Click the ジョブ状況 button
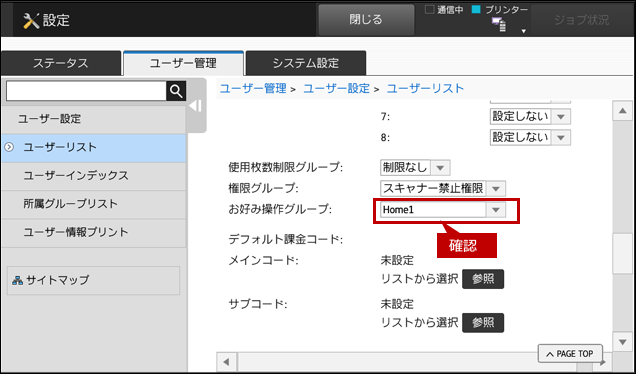636x374 pixels. (581, 20)
